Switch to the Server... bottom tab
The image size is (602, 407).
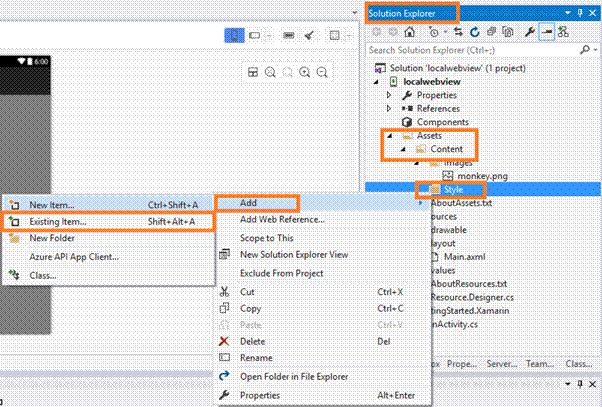click(501, 364)
